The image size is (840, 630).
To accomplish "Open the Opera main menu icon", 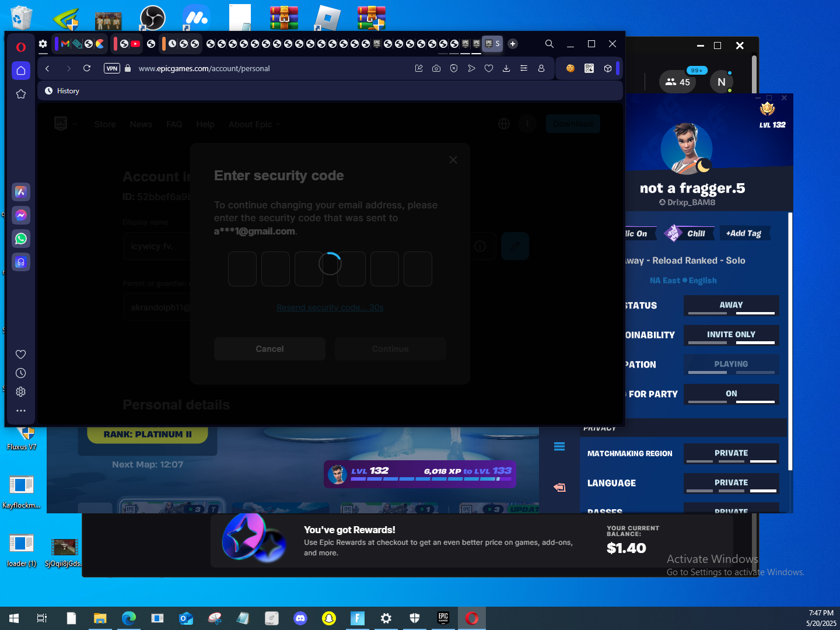I will (21, 47).
